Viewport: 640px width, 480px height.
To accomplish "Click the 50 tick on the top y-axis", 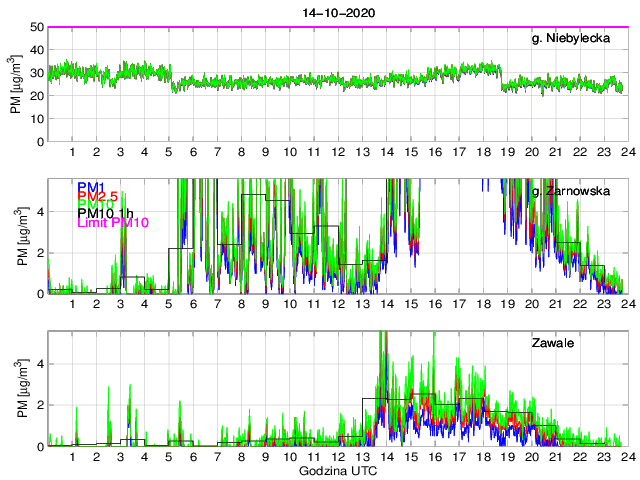I will point(38,27).
